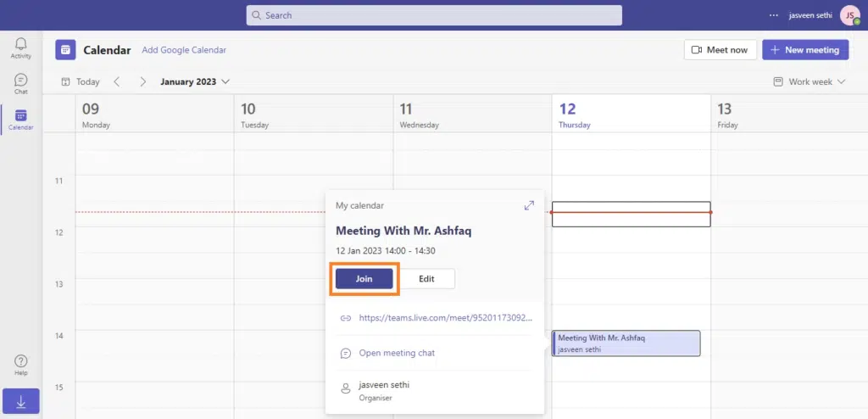Image resolution: width=868 pixels, height=419 pixels.
Task: Click the download app icon
Action: (x=20, y=403)
